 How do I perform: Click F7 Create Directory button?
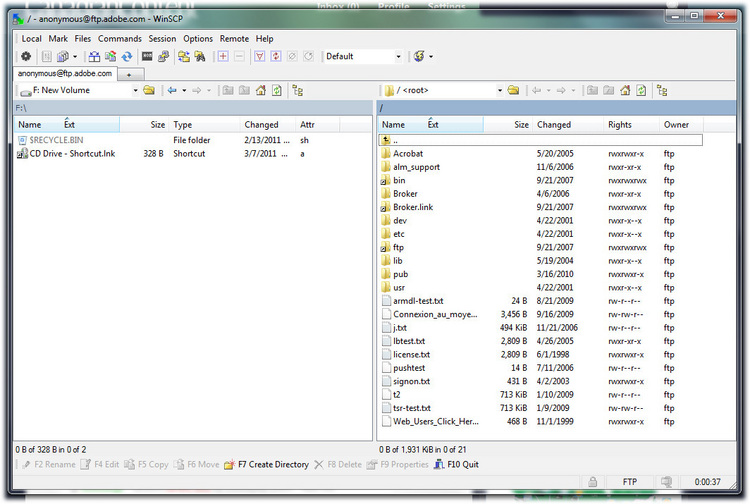pyautogui.click(x=267, y=464)
